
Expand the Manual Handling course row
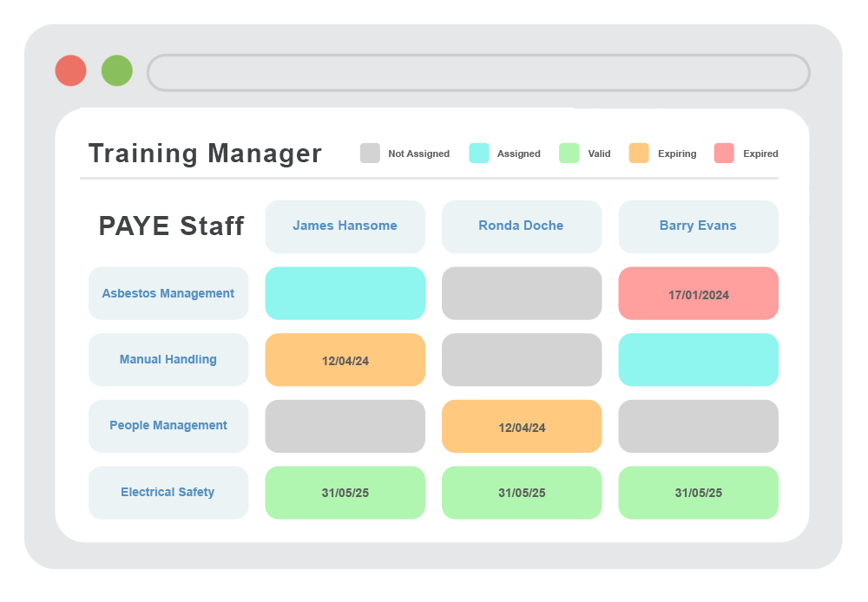(168, 359)
